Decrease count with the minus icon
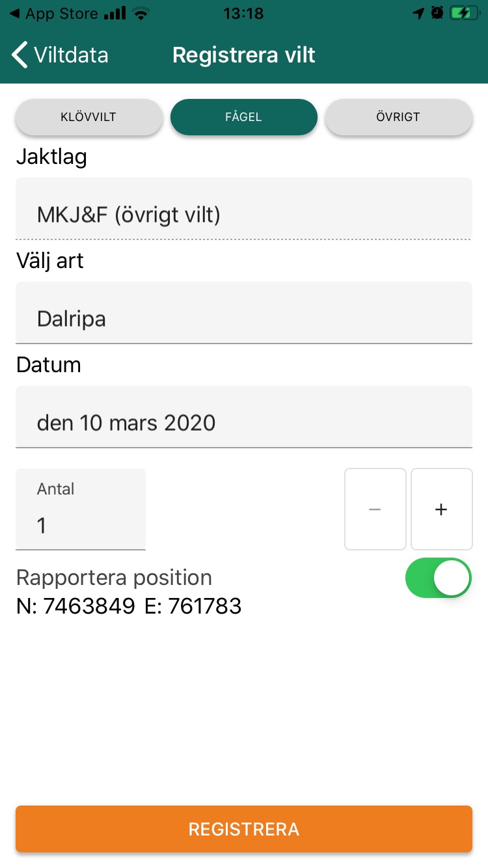This screenshot has height=868, width=488. pos(375,509)
